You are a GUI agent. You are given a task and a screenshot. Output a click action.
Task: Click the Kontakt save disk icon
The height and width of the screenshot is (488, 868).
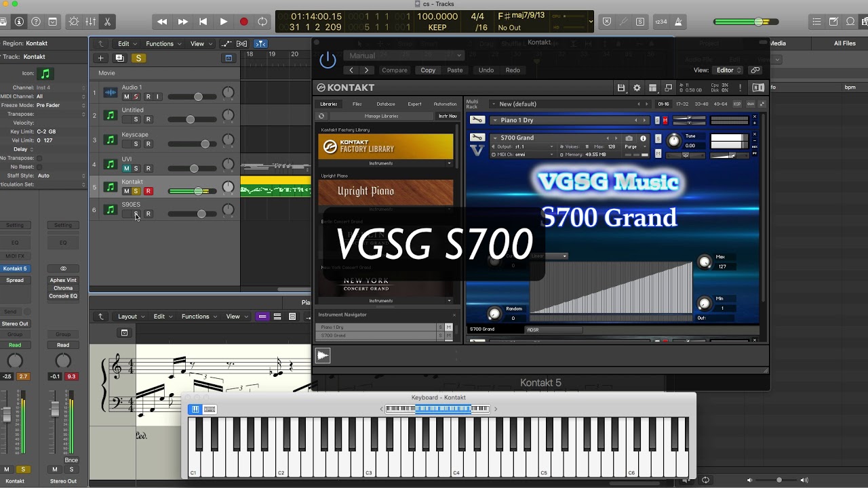[x=620, y=87]
